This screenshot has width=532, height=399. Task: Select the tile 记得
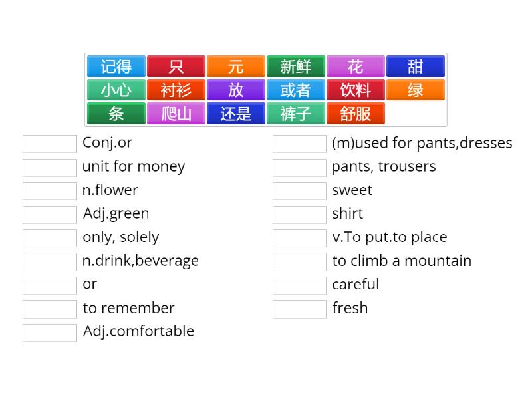[x=116, y=66]
